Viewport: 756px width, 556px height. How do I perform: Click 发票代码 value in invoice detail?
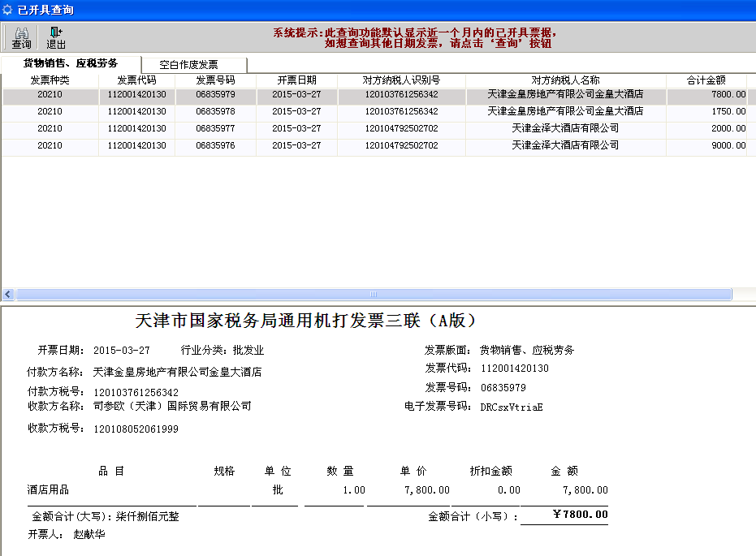point(515,369)
